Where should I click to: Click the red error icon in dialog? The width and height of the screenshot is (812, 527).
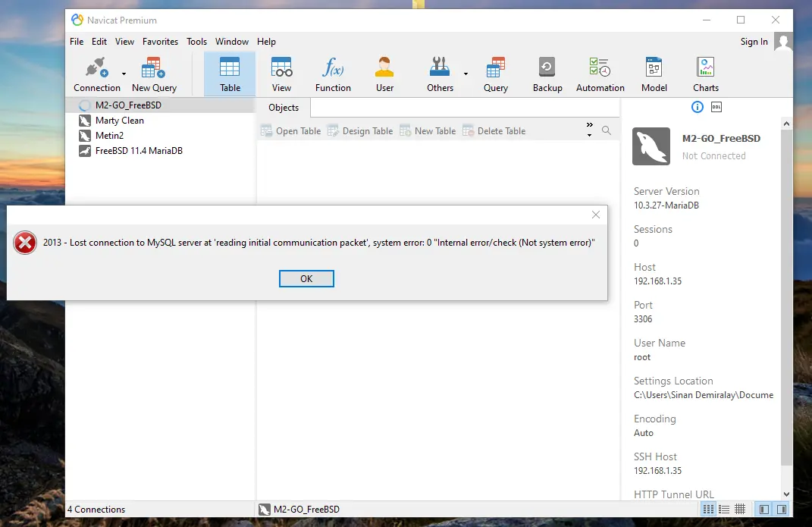coord(25,243)
